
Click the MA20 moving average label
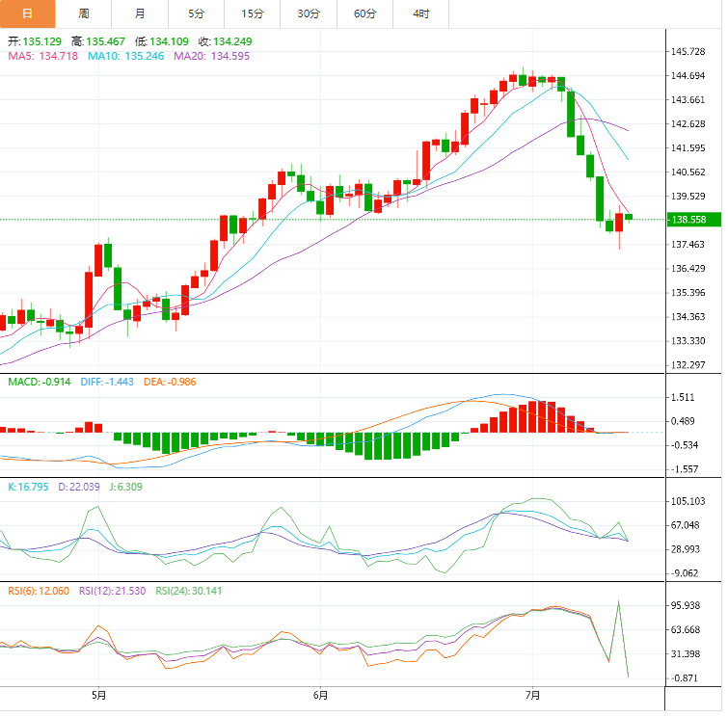coord(211,57)
